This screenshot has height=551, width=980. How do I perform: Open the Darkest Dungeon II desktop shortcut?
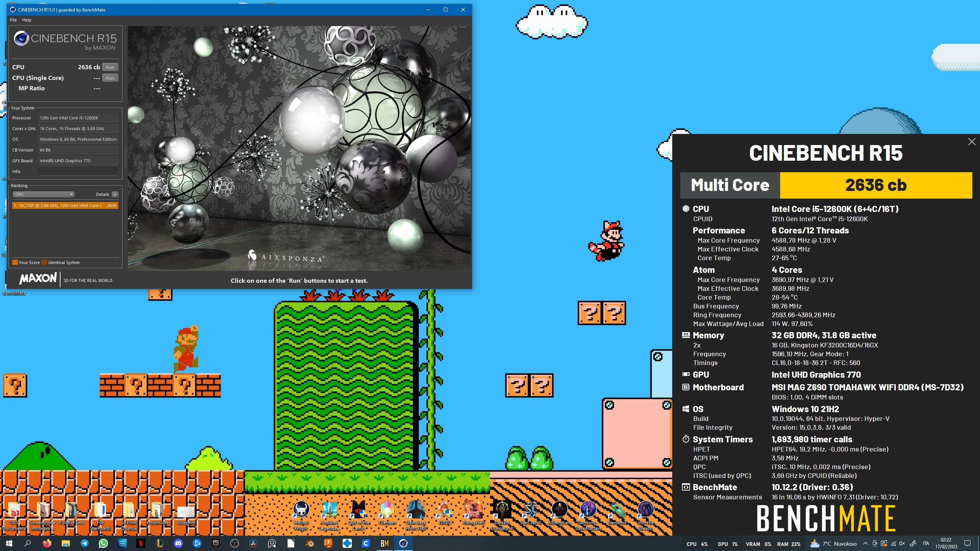[502, 516]
